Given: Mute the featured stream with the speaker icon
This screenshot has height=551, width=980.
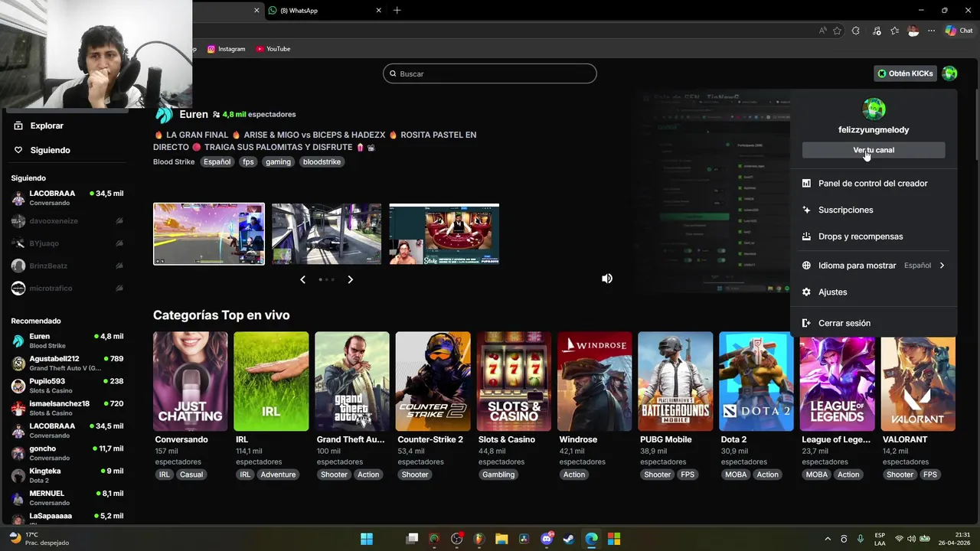Looking at the screenshot, I should [607, 279].
